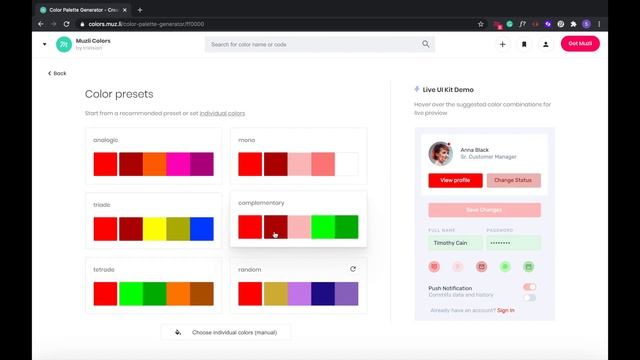Click the green calendar circular icon in the demo

point(529,267)
